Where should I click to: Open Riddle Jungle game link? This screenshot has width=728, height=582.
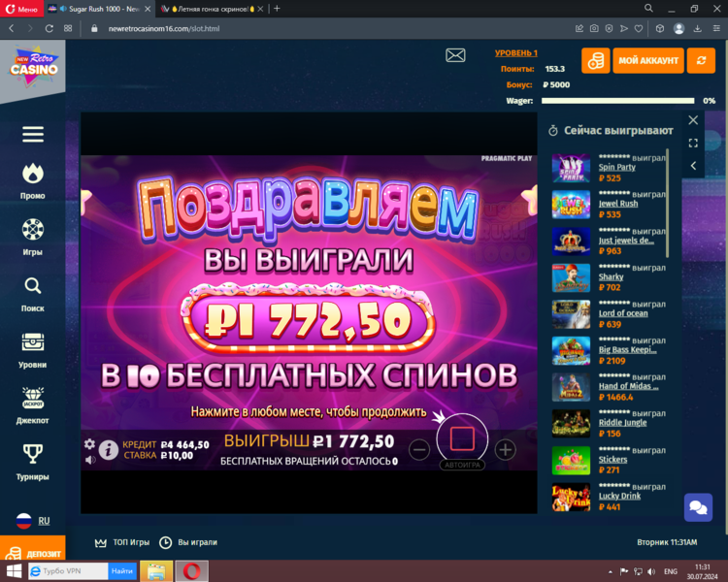(622, 422)
